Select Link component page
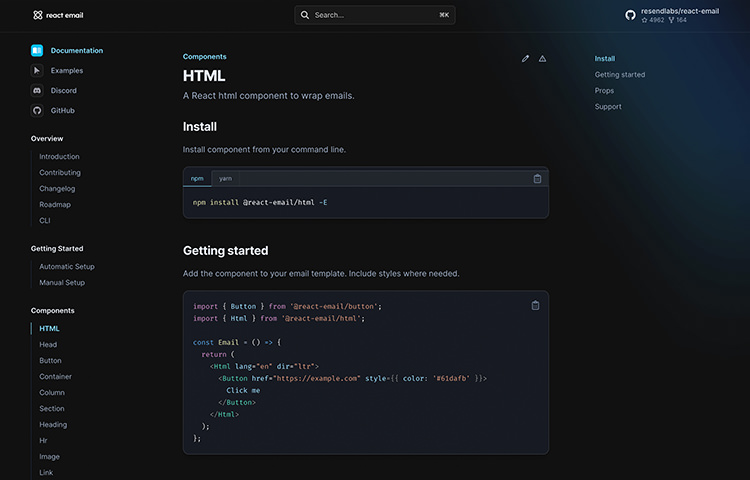Image resolution: width=750 pixels, height=480 pixels. point(46,473)
